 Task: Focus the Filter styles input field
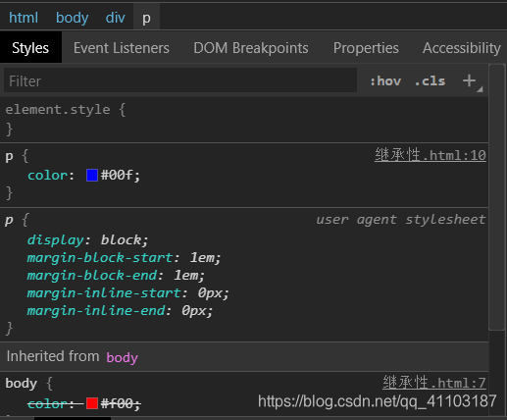tap(180, 80)
